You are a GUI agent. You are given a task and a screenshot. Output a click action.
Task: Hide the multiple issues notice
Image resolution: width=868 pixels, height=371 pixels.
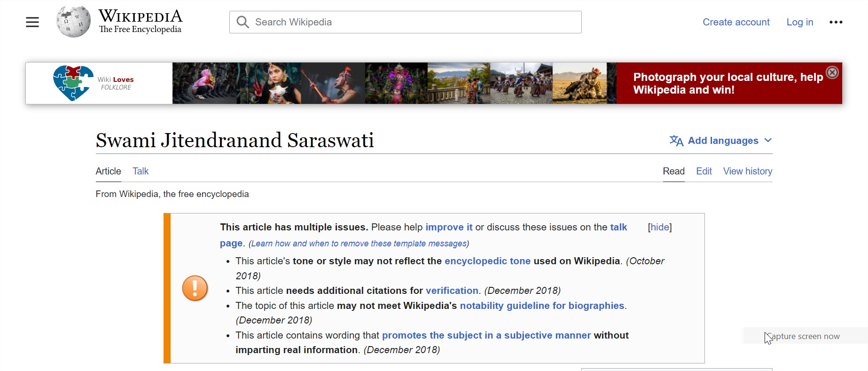click(659, 227)
